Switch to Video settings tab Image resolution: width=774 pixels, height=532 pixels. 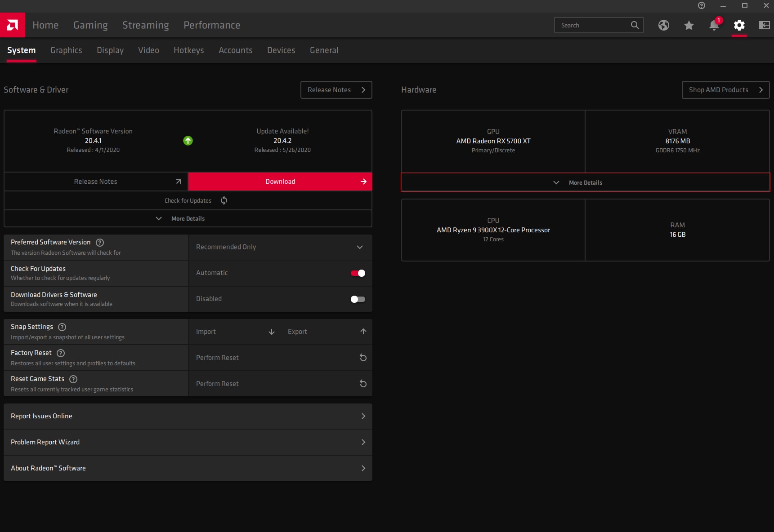tap(148, 50)
